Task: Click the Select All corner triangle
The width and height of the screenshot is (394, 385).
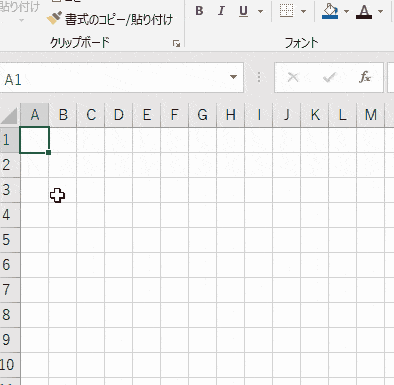Action: tap(9, 115)
